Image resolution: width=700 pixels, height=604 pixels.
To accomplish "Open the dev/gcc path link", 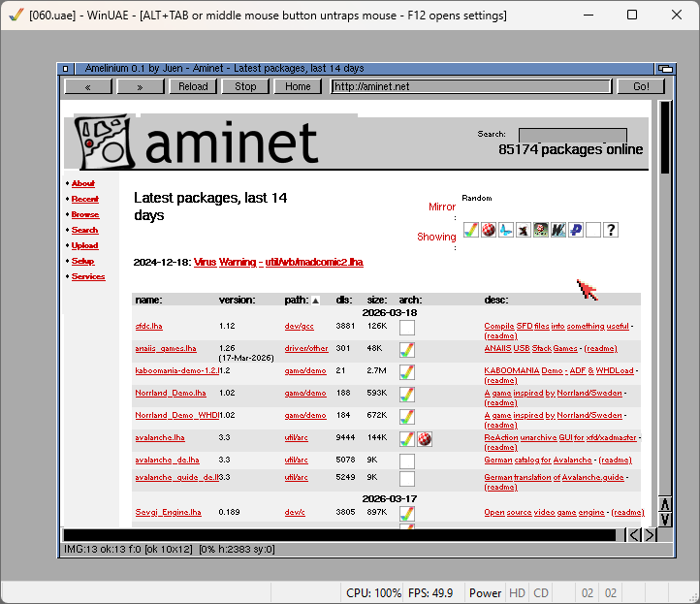I will tap(300, 327).
